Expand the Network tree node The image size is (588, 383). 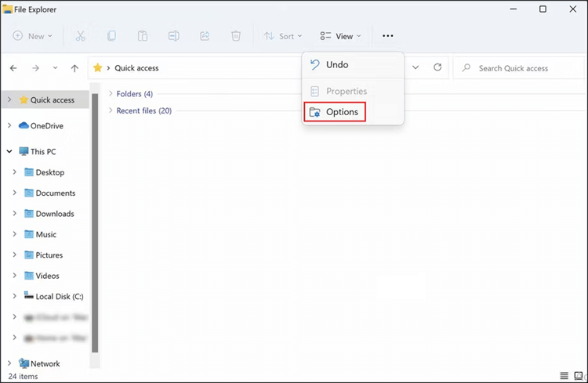point(9,363)
